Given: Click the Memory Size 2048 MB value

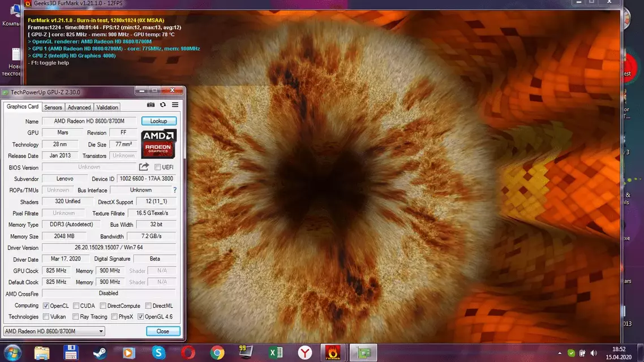Looking at the screenshot, I should [64, 236].
